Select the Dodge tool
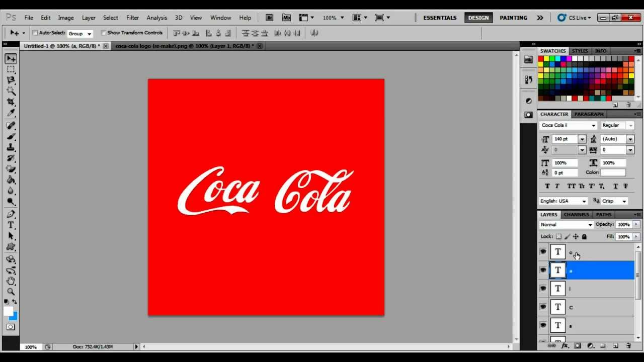Viewport: 644px width, 362px height. click(x=11, y=202)
